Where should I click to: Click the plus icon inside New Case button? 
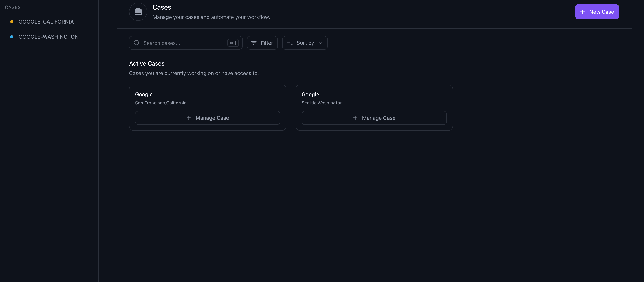click(x=583, y=12)
